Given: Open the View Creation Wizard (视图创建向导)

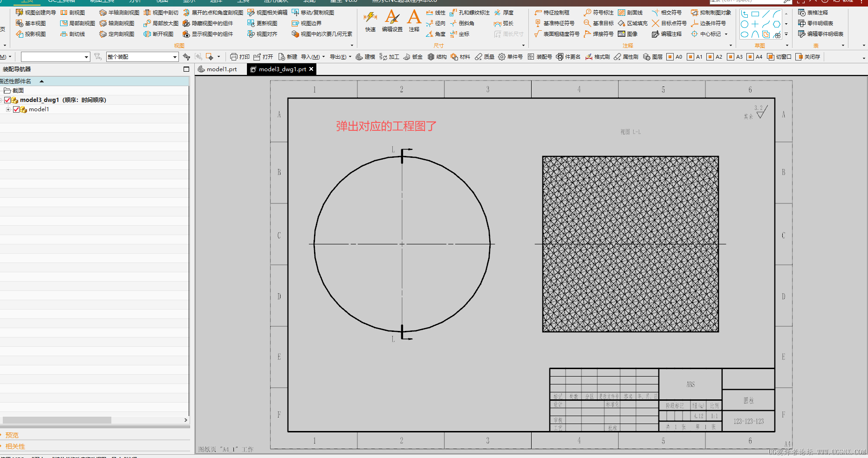Looking at the screenshot, I should [36, 13].
